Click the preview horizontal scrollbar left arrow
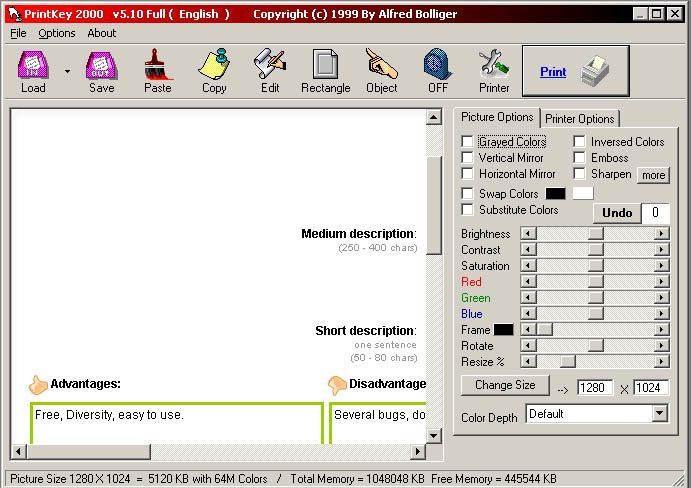Screen dimensions: 691x488 (19, 451)
